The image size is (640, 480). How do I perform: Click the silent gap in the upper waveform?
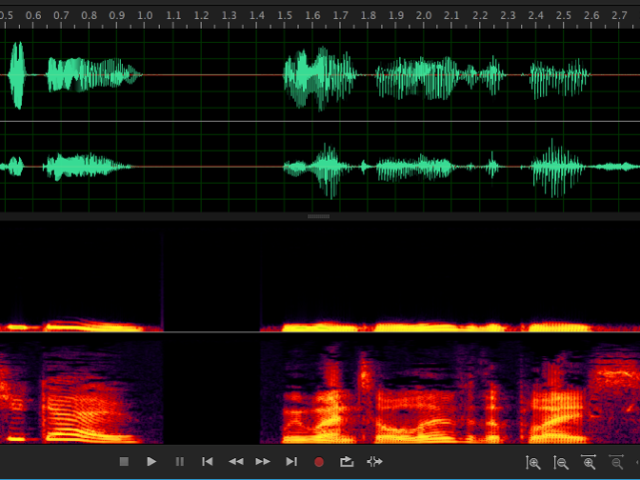point(212,75)
